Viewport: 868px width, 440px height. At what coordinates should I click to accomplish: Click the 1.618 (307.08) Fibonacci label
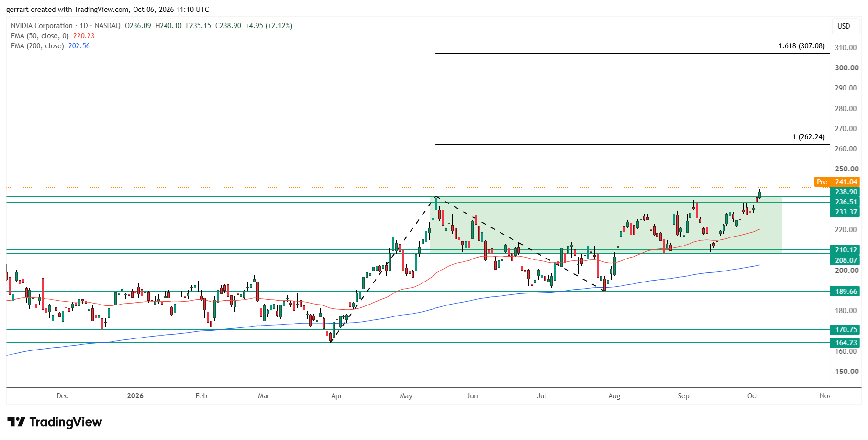[801, 46]
